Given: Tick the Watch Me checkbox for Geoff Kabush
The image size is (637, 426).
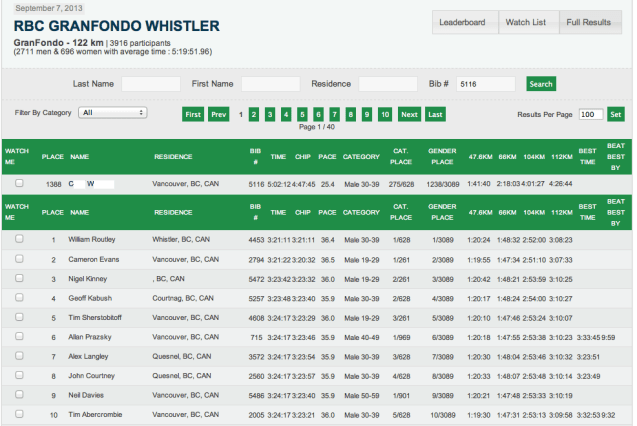Looking at the screenshot, I should click(18, 298).
